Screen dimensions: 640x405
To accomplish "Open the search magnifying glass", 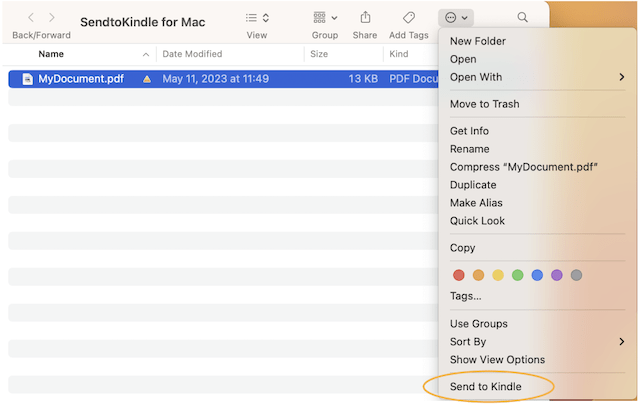I will click(523, 18).
